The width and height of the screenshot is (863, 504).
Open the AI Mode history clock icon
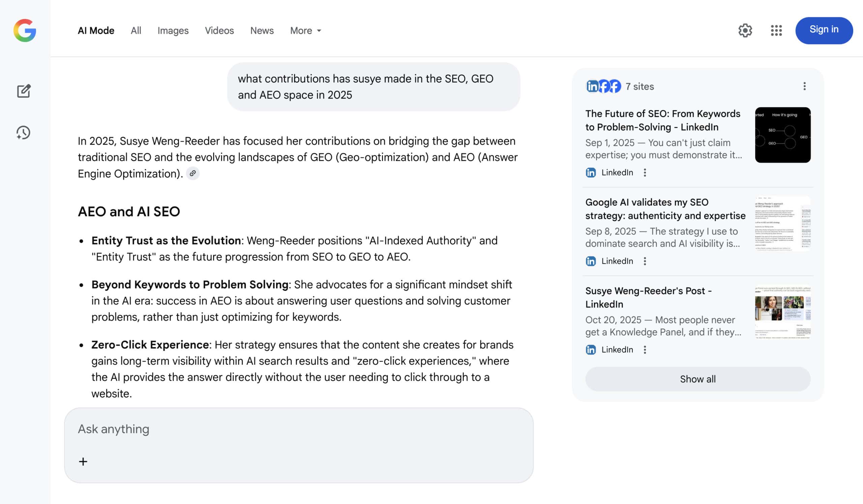[x=23, y=132]
